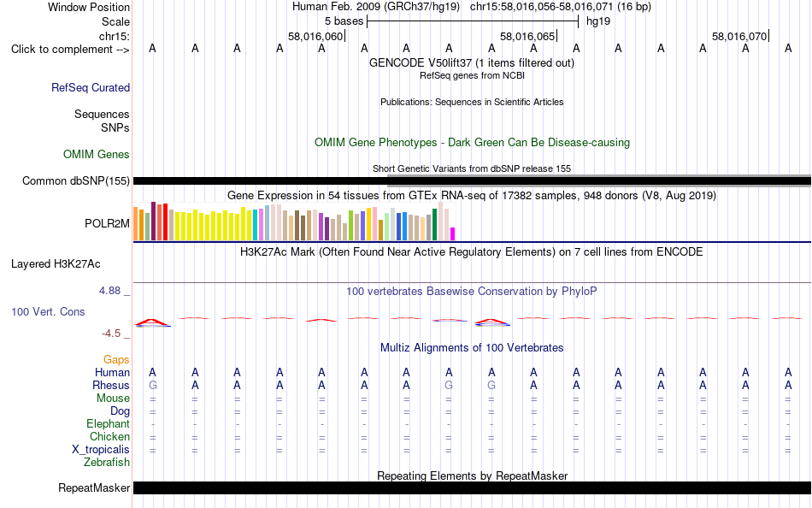Image resolution: width=812 pixels, height=508 pixels.
Task: Click the Scale label
Action: tap(115, 21)
